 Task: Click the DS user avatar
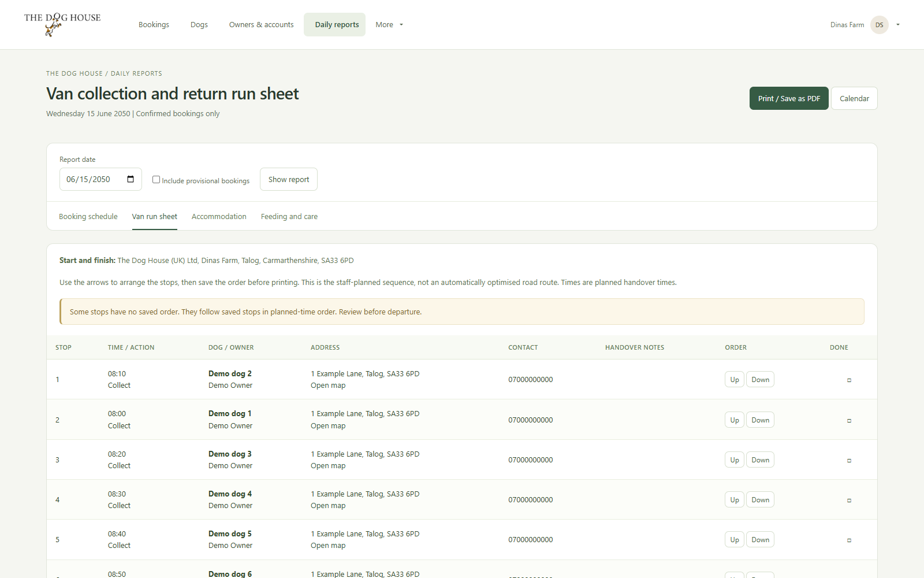click(879, 25)
